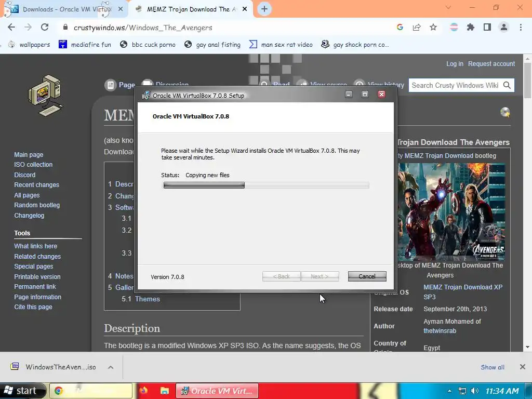This screenshot has width=532, height=399.
Task: Click the share page icon
Action: click(417, 28)
